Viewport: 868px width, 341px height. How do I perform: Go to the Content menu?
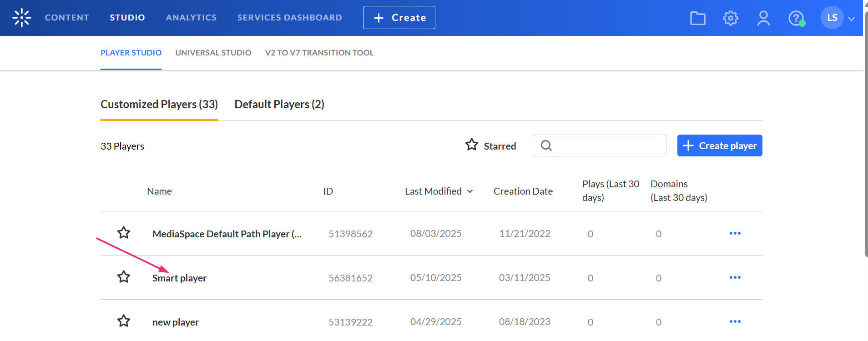coord(67,18)
